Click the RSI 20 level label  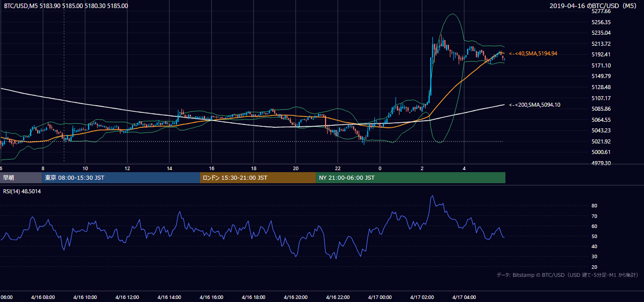[x=594, y=267]
